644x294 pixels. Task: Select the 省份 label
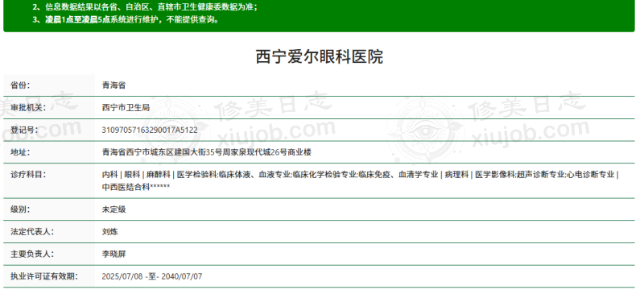20,85
